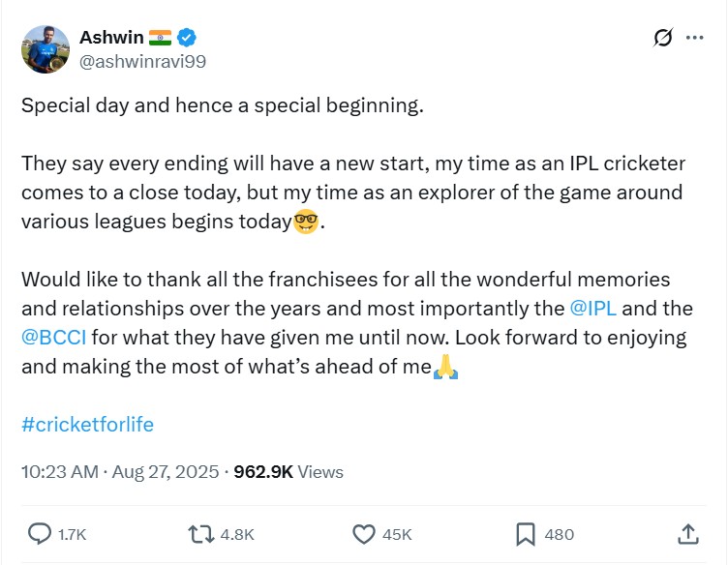Open Ashwin's profile picture
The width and height of the screenshot is (728, 565).
click(x=45, y=49)
